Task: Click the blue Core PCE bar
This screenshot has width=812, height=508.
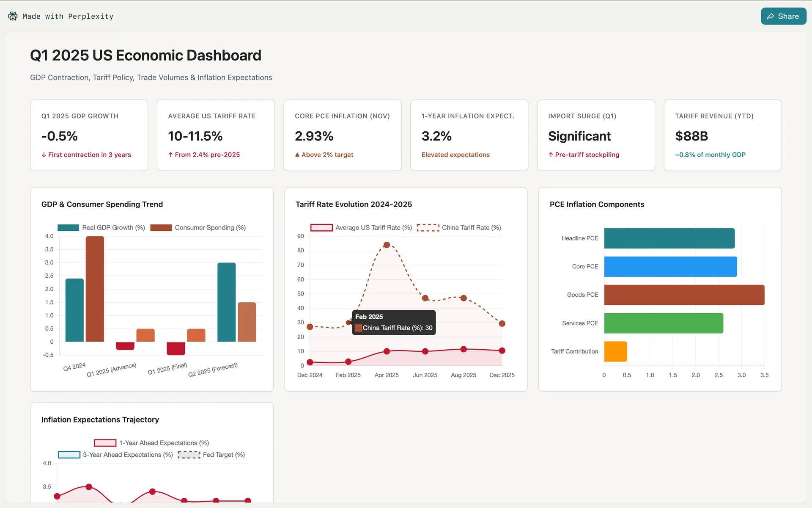Action: tap(670, 266)
